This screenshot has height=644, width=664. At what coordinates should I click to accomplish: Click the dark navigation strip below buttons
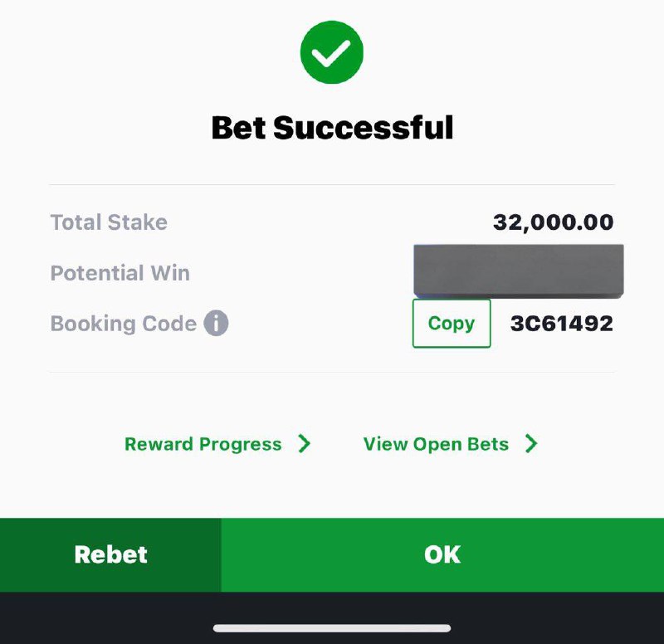[332, 617]
